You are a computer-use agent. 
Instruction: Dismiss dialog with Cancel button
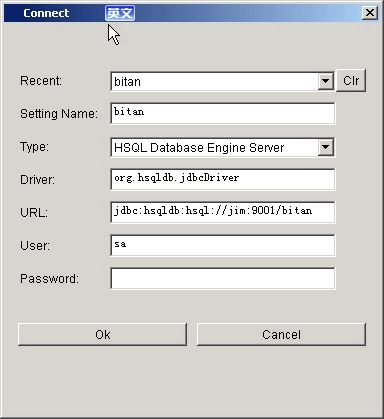[x=281, y=334]
